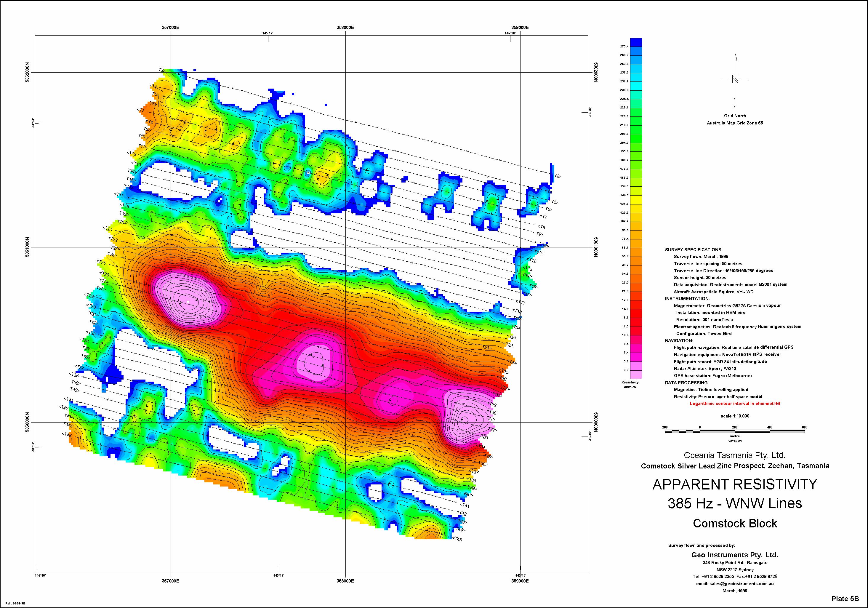
Task: Click the T45 flight line label at bottom right
Action: coord(457,539)
